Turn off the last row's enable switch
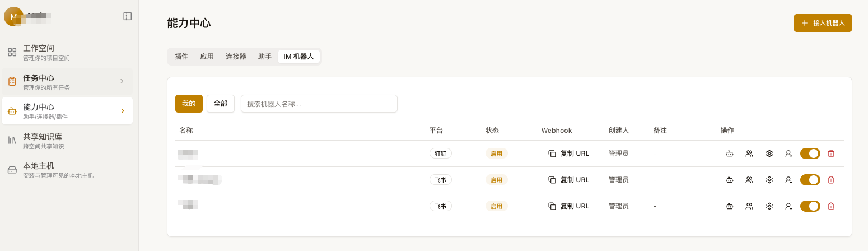The height and width of the screenshot is (251, 868). click(x=810, y=206)
